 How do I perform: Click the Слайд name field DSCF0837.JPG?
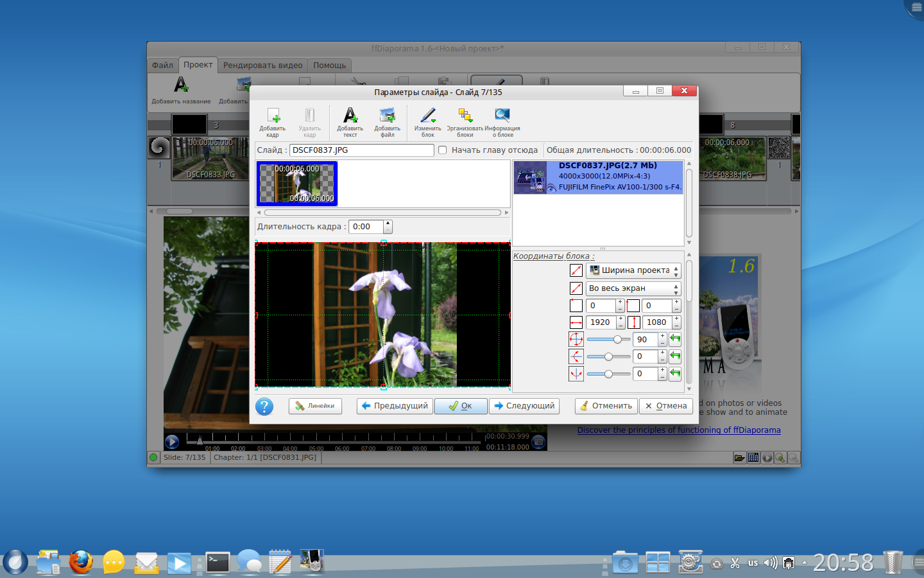(x=361, y=150)
